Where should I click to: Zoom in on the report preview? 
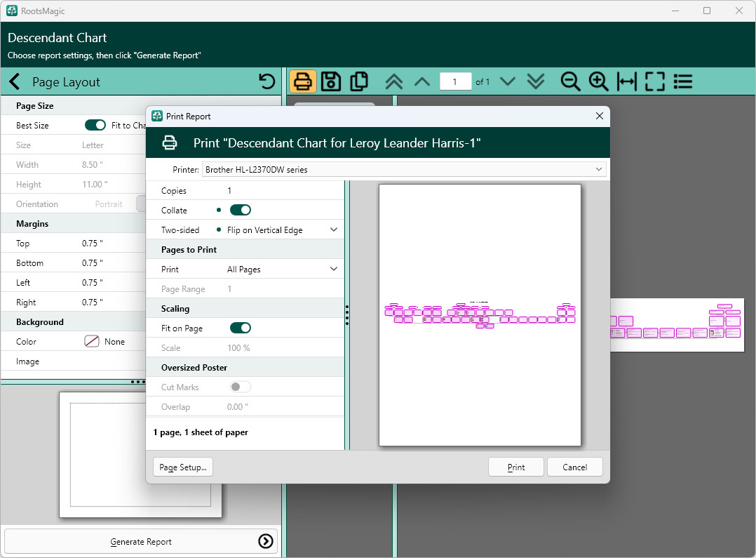point(598,81)
